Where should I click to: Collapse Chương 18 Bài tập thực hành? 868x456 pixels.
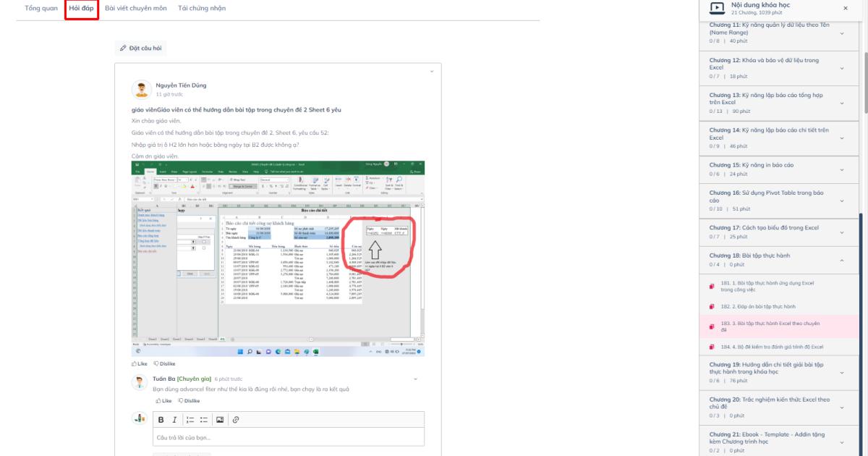pyautogui.click(x=842, y=260)
